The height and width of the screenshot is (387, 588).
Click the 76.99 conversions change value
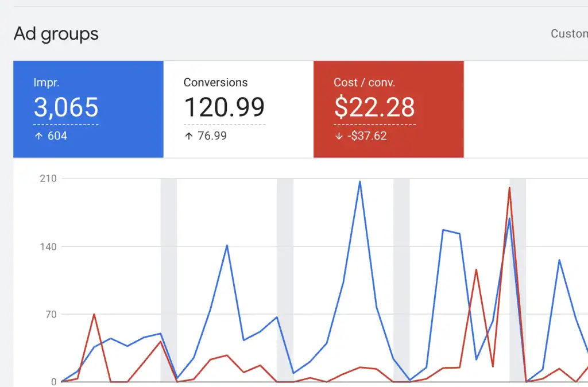[212, 136]
